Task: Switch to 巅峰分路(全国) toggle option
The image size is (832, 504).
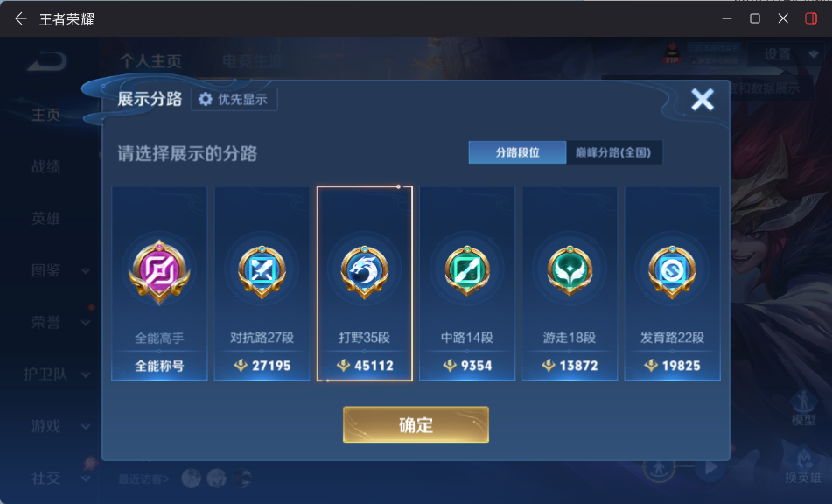Action: [x=614, y=152]
